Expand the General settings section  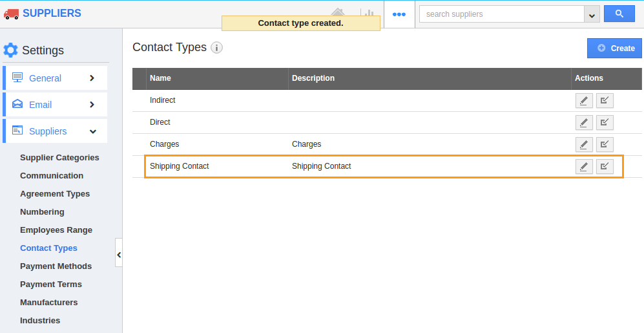pyautogui.click(x=55, y=78)
